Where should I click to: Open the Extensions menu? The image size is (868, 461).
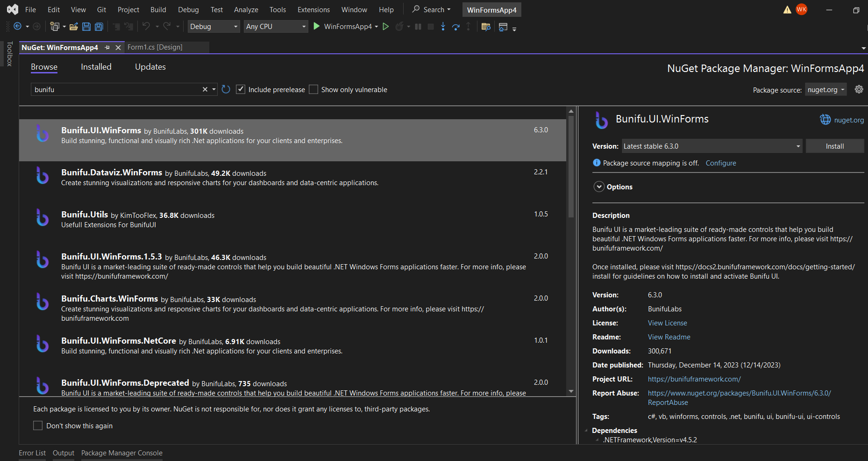coord(313,10)
